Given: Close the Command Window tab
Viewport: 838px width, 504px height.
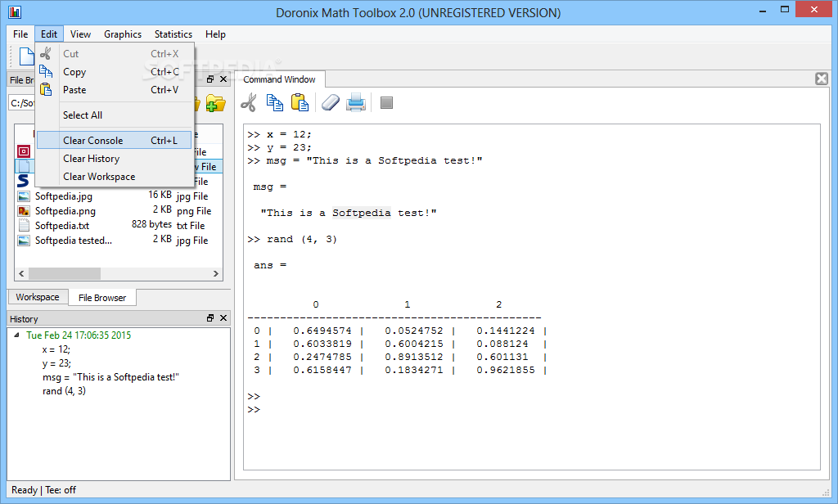Looking at the screenshot, I should (822, 79).
